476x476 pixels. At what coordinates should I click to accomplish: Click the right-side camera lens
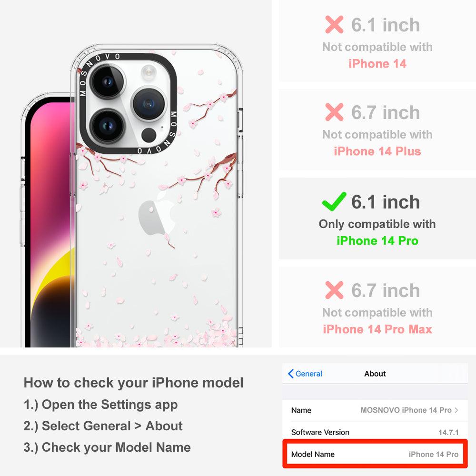pyautogui.click(x=149, y=104)
